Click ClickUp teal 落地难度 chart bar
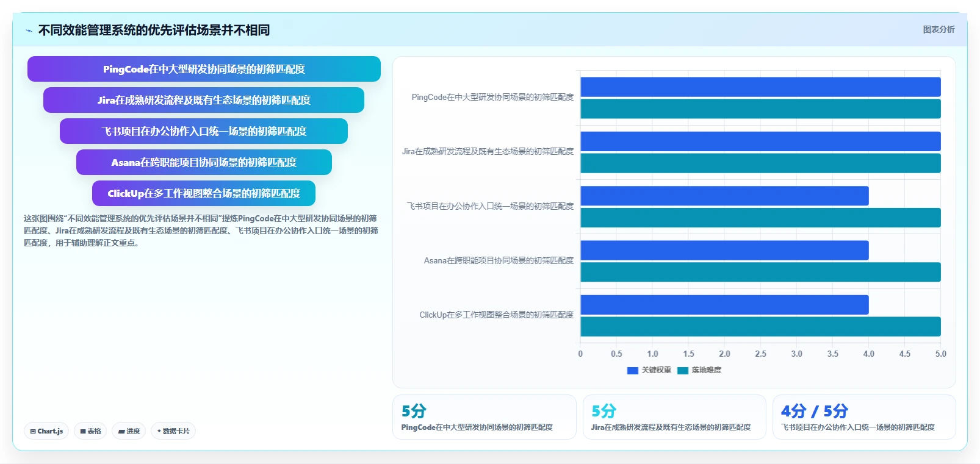The image size is (980, 464). click(x=760, y=326)
